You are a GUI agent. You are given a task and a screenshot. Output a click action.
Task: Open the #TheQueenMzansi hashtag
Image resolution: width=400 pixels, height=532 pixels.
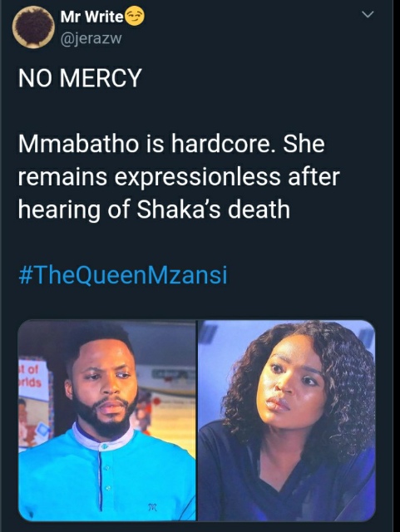pyautogui.click(x=122, y=275)
